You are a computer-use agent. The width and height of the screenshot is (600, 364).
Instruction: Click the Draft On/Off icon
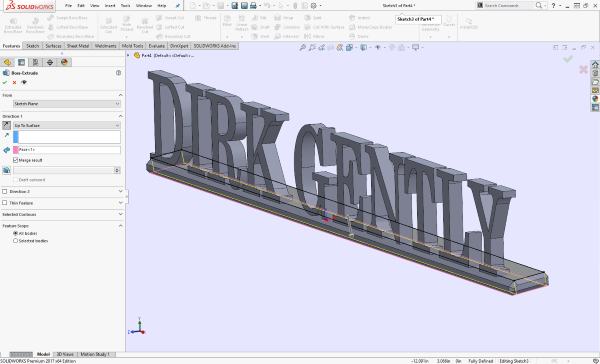[x=7, y=170]
